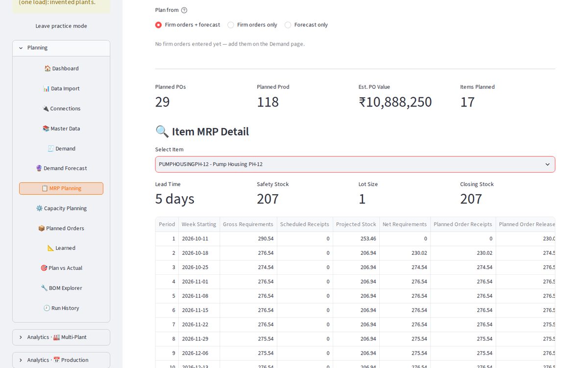Open BOM Explorer wrench icon item

point(61,288)
